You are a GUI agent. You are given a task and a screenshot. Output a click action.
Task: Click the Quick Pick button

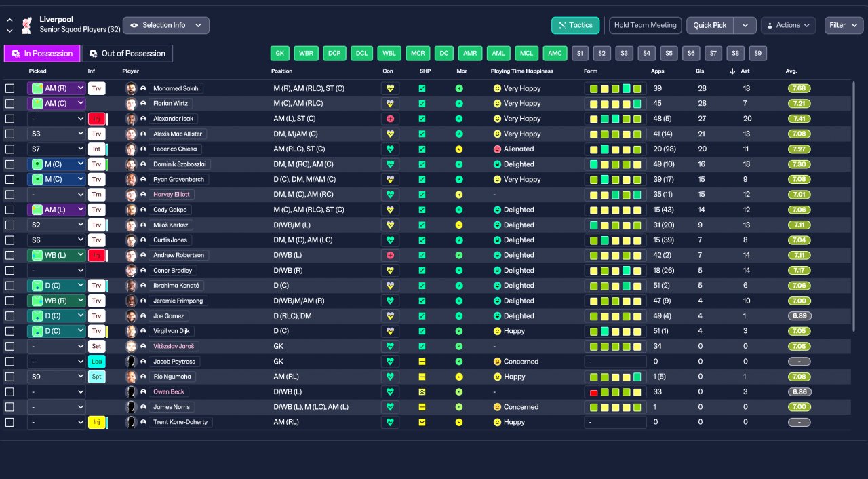click(710, 25)
